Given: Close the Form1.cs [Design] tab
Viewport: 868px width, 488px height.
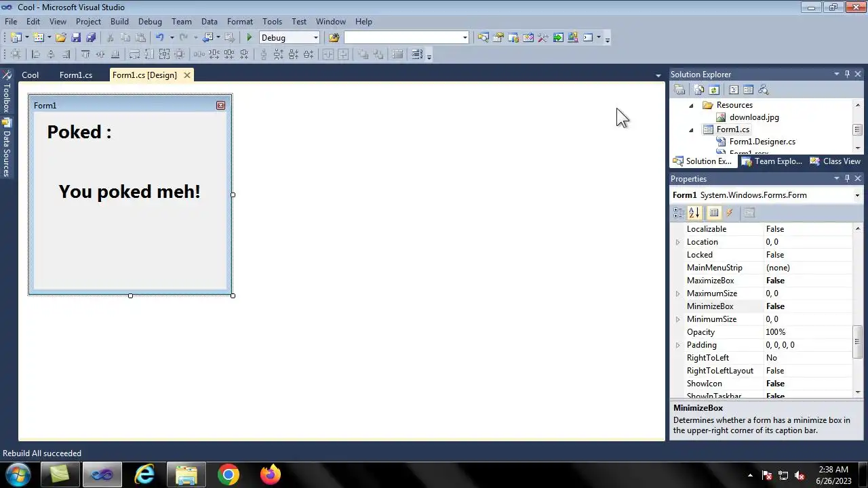Looking at the screenshot, I should coord(187,75).
